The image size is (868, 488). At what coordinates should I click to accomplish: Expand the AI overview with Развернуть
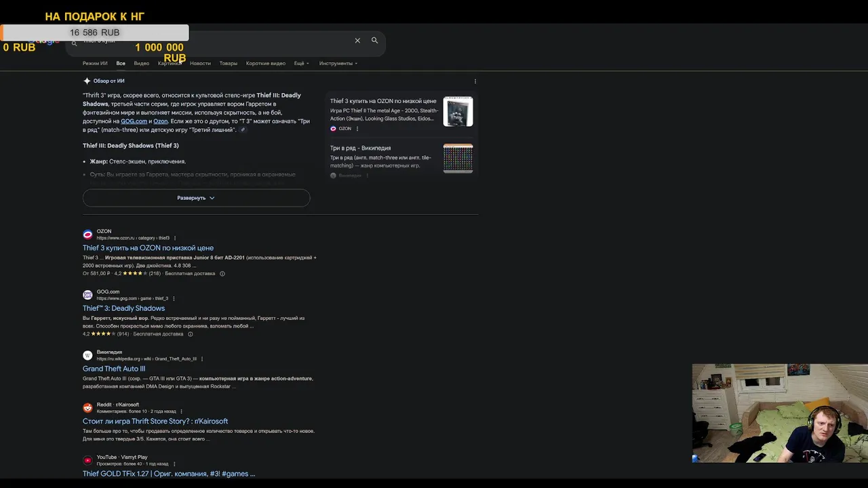pyautogui.click(x=196, y=198)
